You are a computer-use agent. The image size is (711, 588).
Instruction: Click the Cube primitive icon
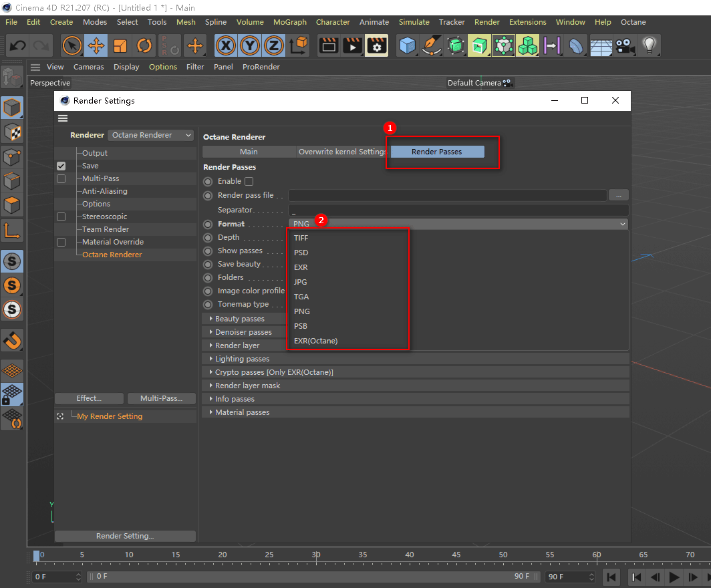click(x=407, y=46)
